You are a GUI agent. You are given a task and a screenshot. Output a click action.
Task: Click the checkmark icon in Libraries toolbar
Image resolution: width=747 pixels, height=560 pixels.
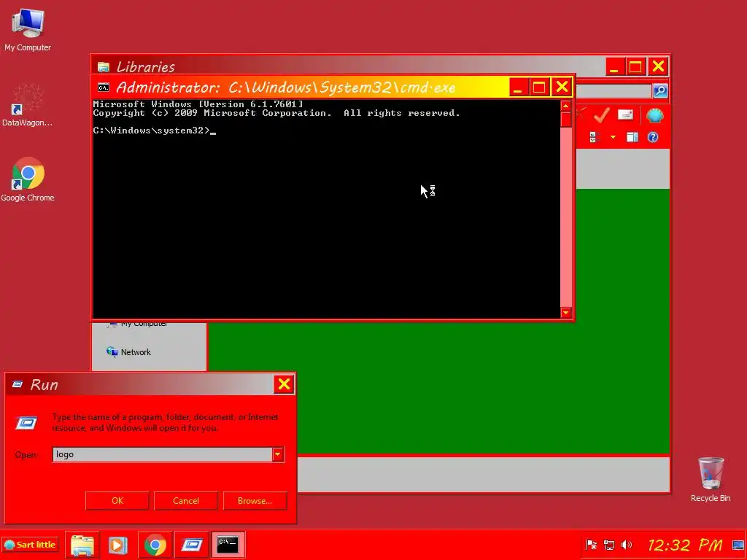(601, 115)
